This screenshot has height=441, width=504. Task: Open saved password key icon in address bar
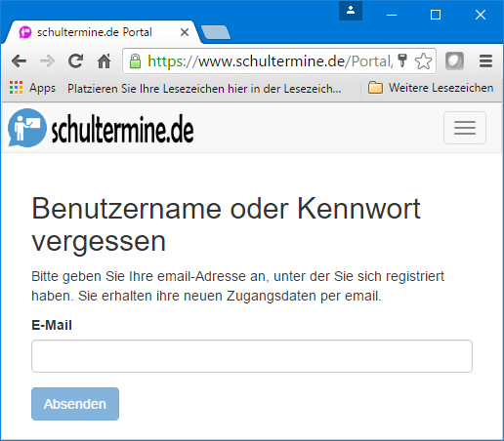point(402,60)
